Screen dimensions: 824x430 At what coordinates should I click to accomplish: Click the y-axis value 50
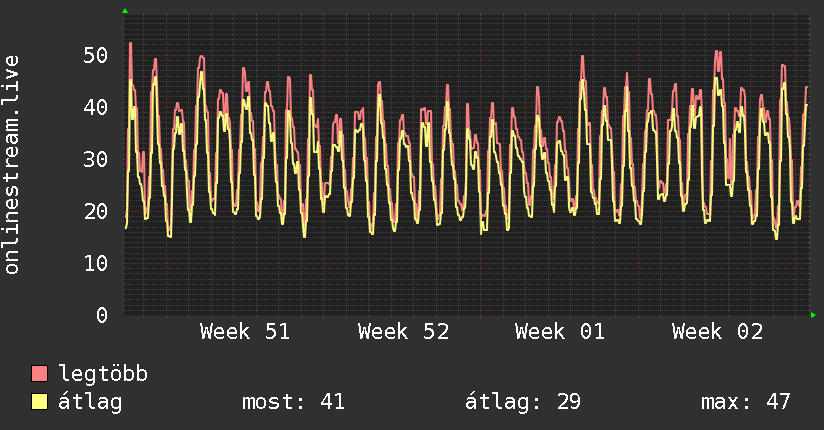pyautogui.click(x=96, y=55)
